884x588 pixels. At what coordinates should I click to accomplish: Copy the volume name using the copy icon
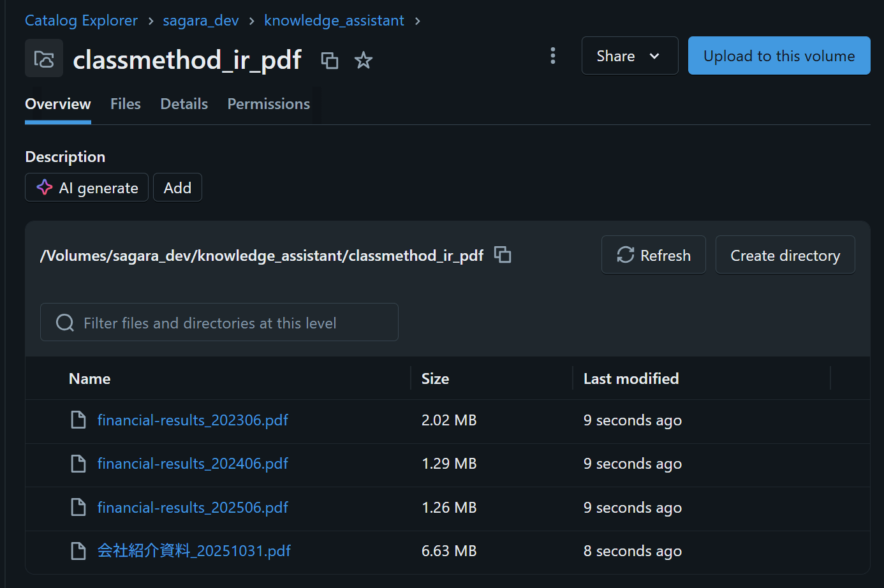pos(329,61)
